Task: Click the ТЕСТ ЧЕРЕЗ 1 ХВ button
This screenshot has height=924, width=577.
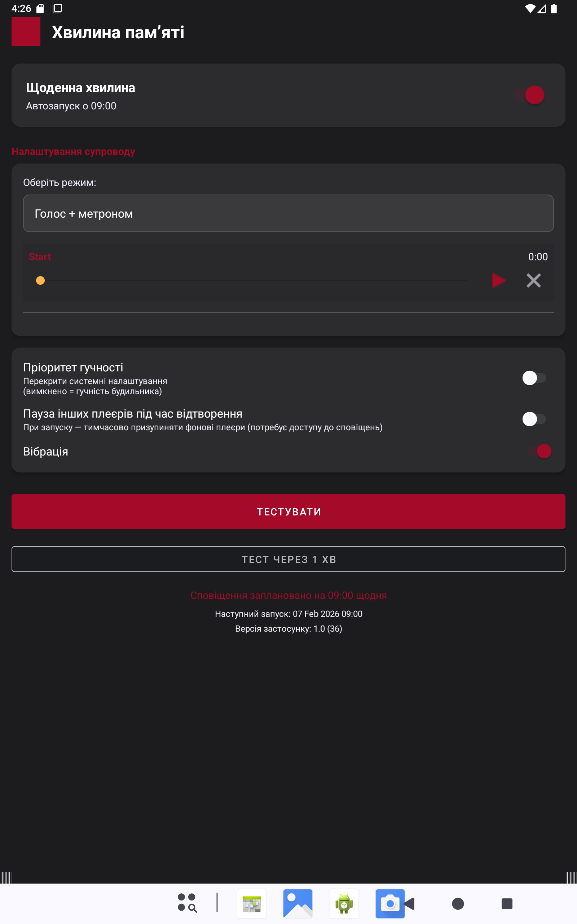Action: point(288,559)
